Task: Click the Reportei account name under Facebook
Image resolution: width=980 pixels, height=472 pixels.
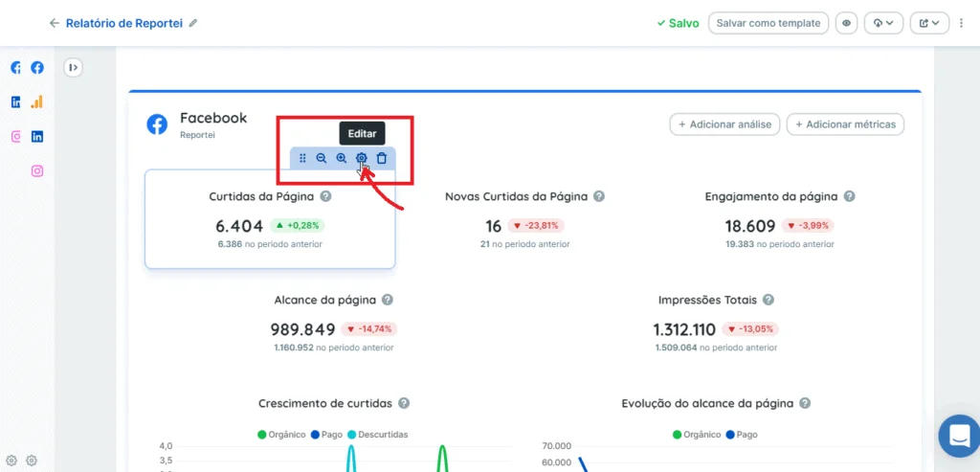Action: click(x=197, y=134)
